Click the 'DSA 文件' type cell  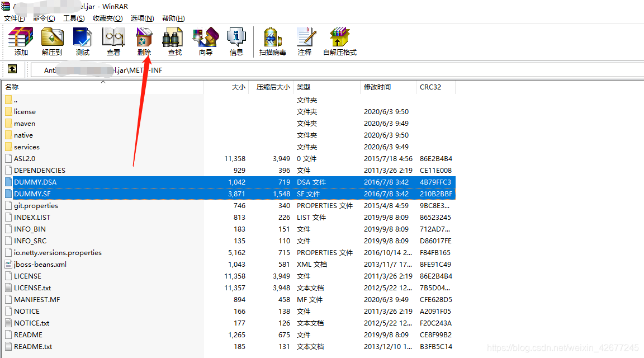[x=311, y=182]
